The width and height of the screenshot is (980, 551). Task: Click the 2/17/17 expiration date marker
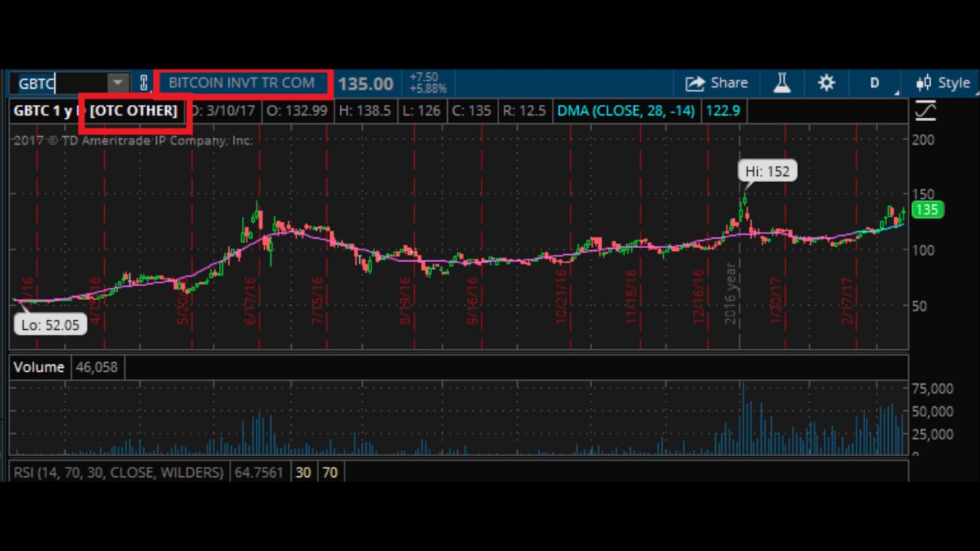(847, 301)
